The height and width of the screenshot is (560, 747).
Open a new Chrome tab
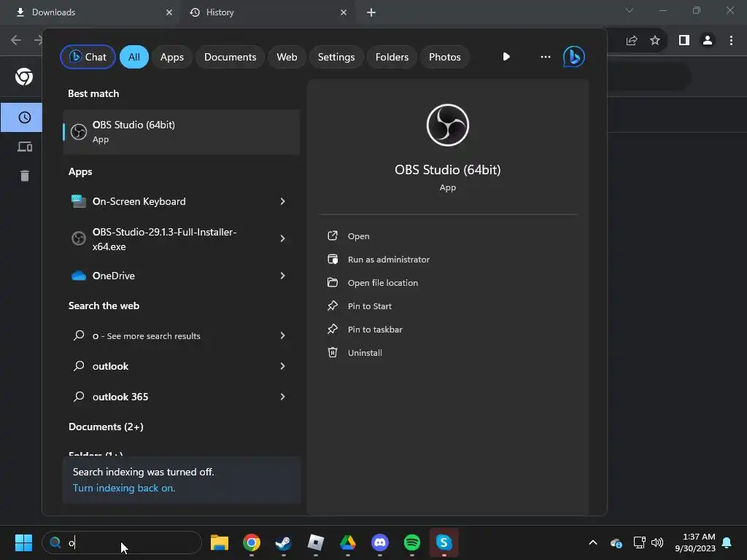coord(371,12)
